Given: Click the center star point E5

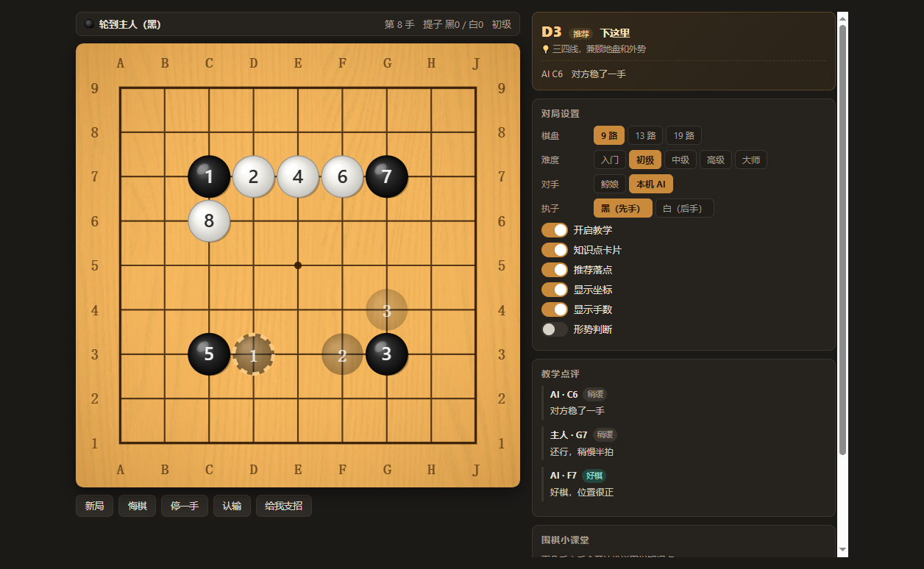Looking at the screenshot, I should pyautogui.click(x=298, y=265).
